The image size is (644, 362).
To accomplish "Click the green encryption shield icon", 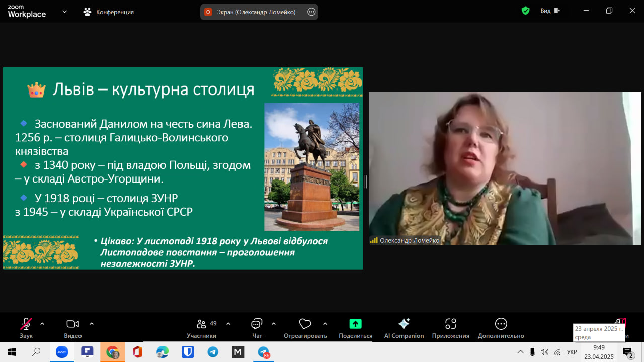I will 526,11.
